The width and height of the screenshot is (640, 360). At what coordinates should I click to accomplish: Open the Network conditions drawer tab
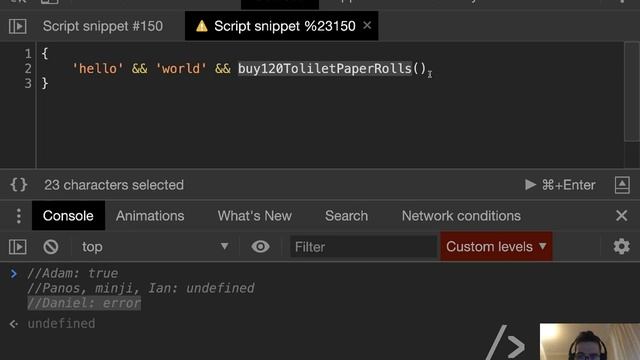pos(461,216)
